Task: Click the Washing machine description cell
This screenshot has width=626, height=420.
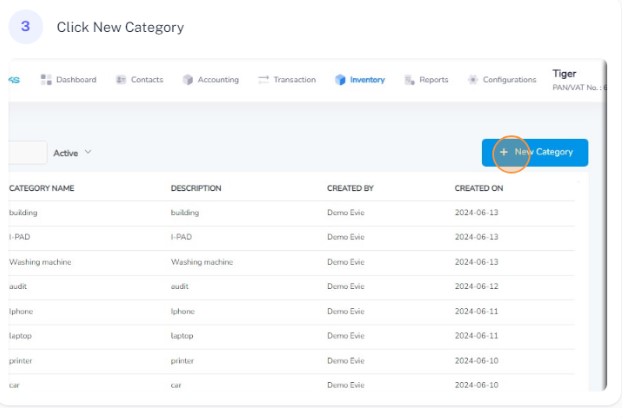Action: (x=202, y=262)
